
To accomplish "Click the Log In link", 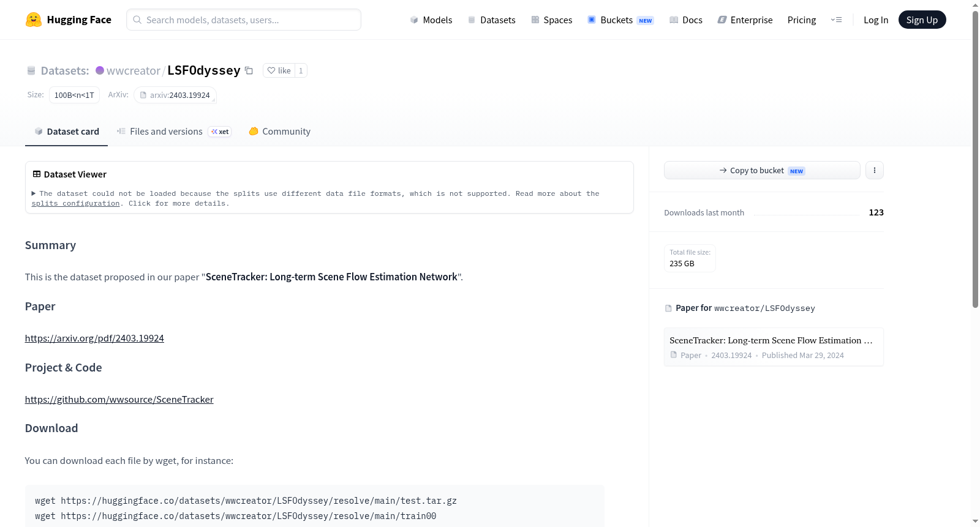I will 876,20.
